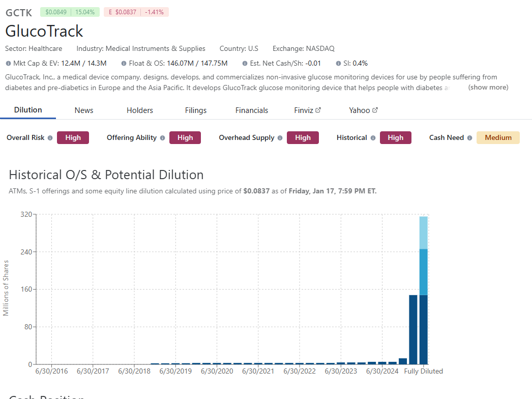Image resolution: width=532 pixels, height=399 pixels.
Task: Click the Exchange: NASDAQ text
Action: pyautogui.click(x=304, y=48)
